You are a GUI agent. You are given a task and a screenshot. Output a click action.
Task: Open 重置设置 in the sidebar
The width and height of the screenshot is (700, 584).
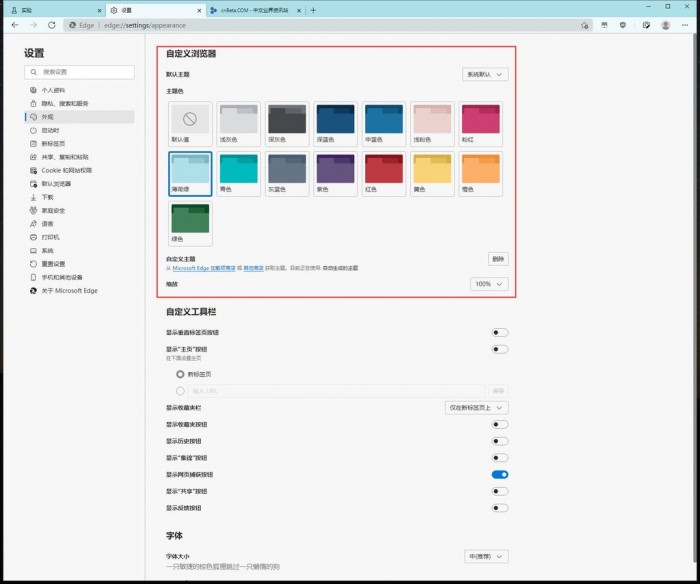coord(54,264)
